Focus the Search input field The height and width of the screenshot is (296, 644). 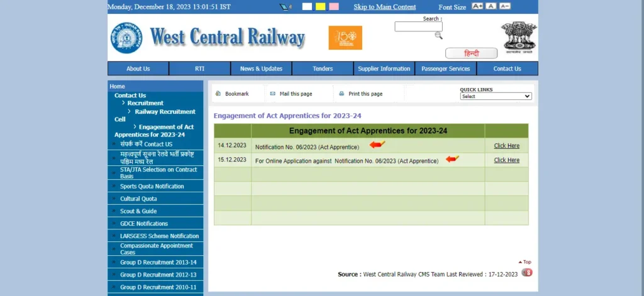(x=418, y=26)
